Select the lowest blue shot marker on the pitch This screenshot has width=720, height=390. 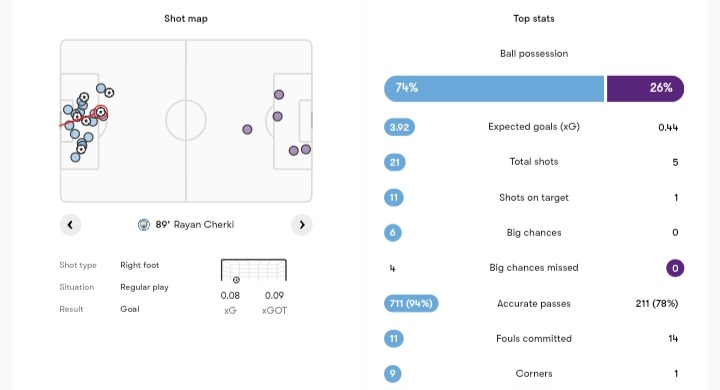point(75,158)
